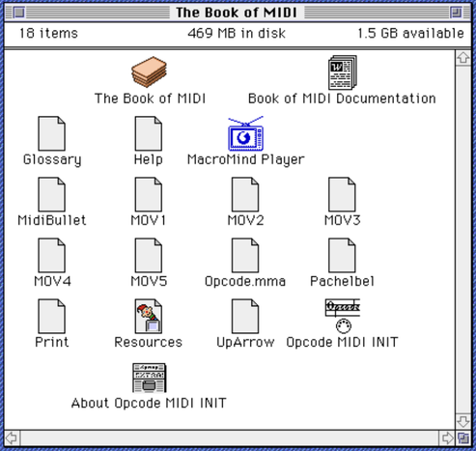Click the 'Resources' file name label

pos(149,342)
